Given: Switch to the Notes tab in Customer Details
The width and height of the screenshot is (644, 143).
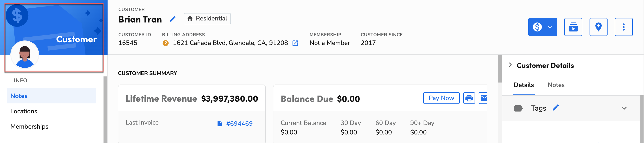Looking at the screenshot, I should point(556,85).
